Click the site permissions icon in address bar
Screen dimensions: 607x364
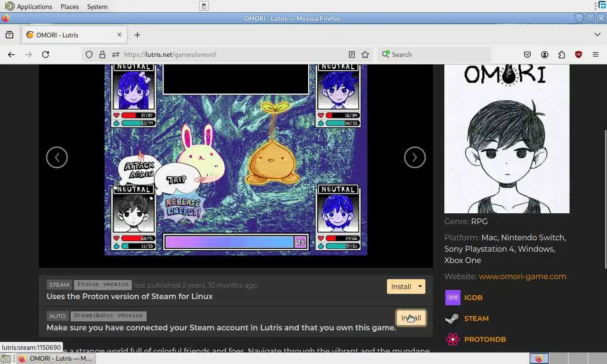point(115,55)
